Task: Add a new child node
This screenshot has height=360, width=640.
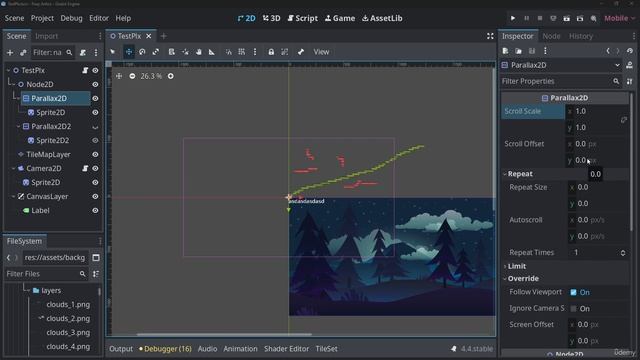Action: coord(10,53)
